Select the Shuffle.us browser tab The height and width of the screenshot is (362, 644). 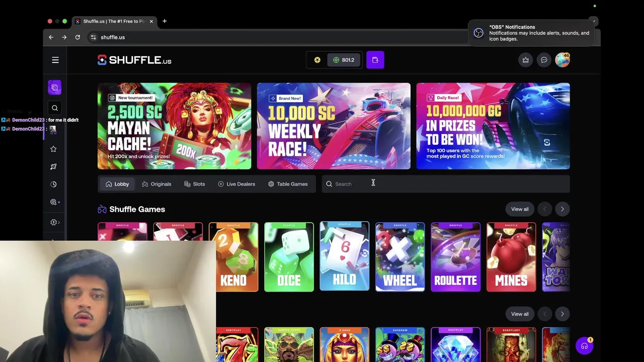click(x=114, y=21)
